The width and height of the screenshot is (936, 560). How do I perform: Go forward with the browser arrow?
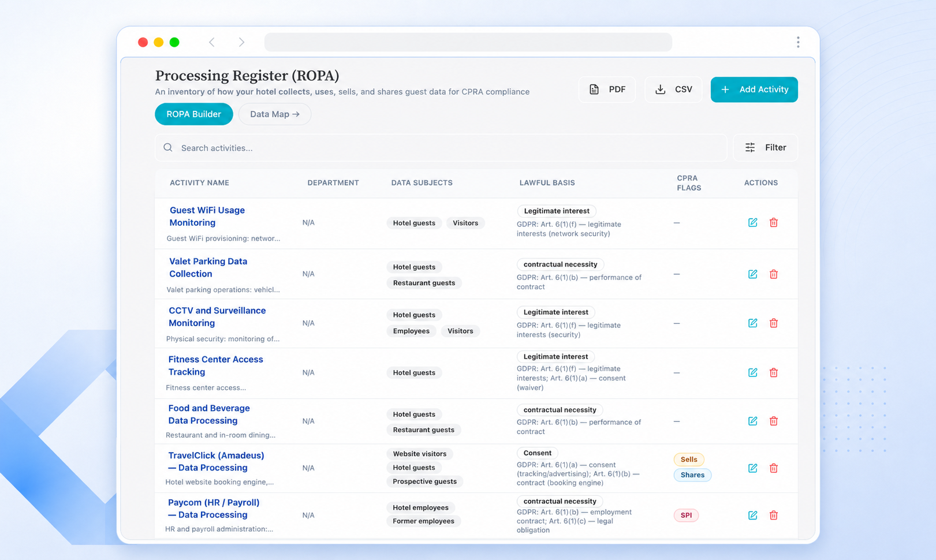(241, 42)
